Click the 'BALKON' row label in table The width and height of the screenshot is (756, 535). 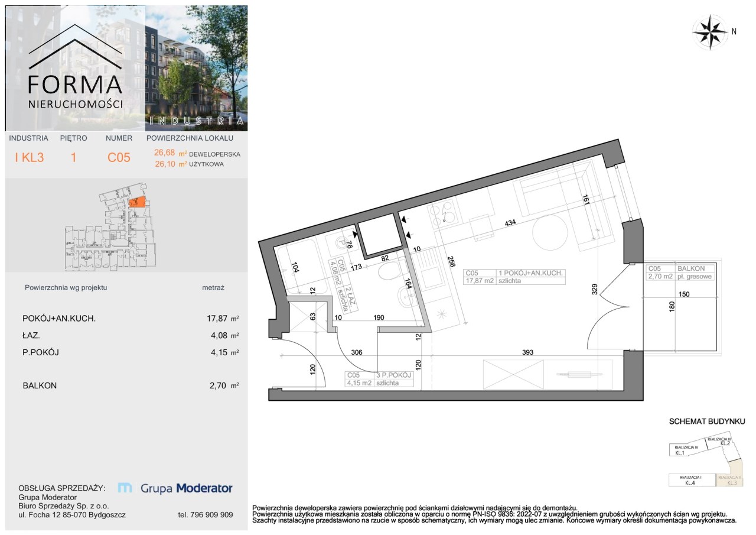pyautogui.click(x=40, y=385)
